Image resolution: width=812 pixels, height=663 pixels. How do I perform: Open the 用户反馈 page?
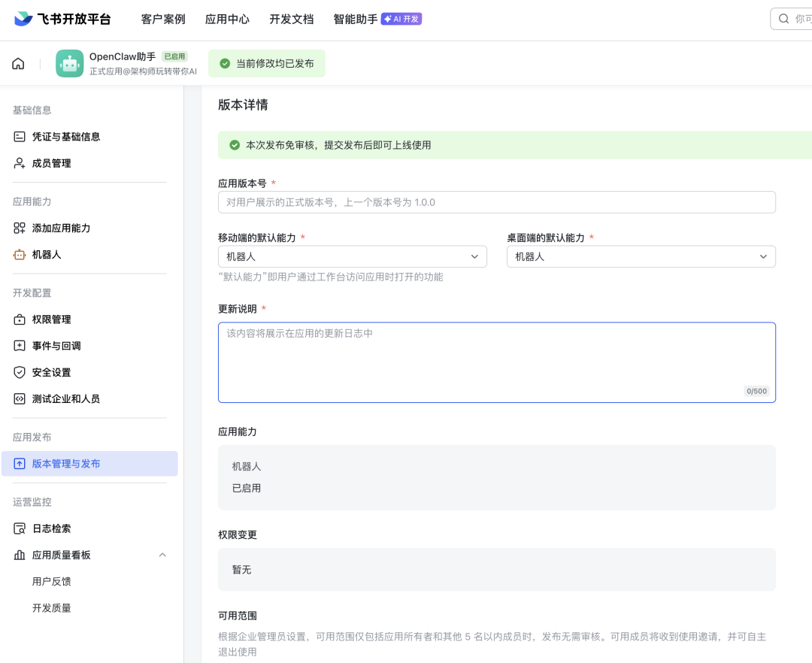pyautogui.click(x=51, y=581)
